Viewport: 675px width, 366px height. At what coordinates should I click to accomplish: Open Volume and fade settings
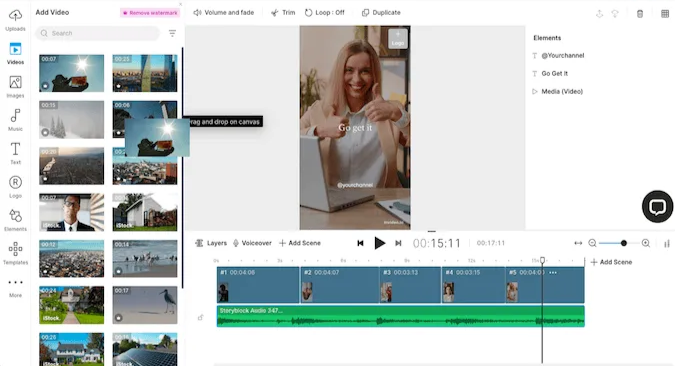click(224, 12)
